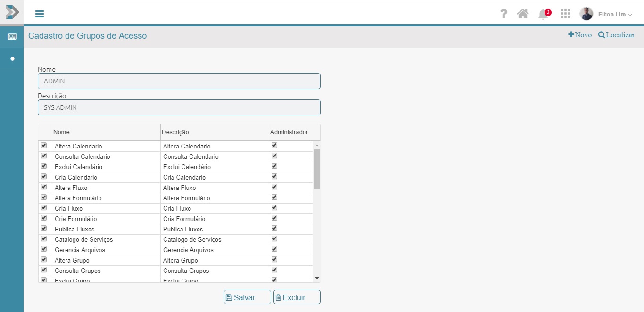Click the user avatar picture
This screenshot has height=312, width=644.
coord(586,14)
